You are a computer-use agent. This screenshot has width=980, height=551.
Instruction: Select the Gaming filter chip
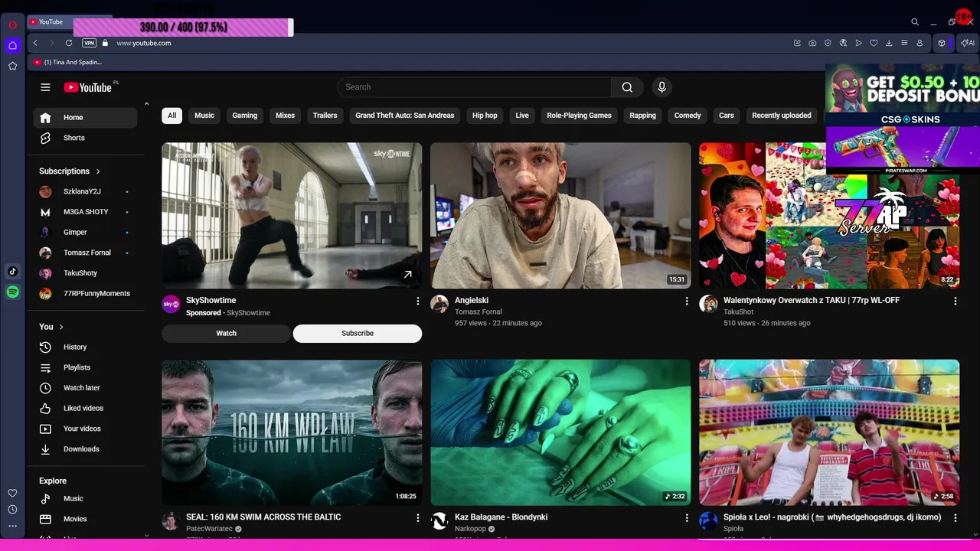coord(245,116)
